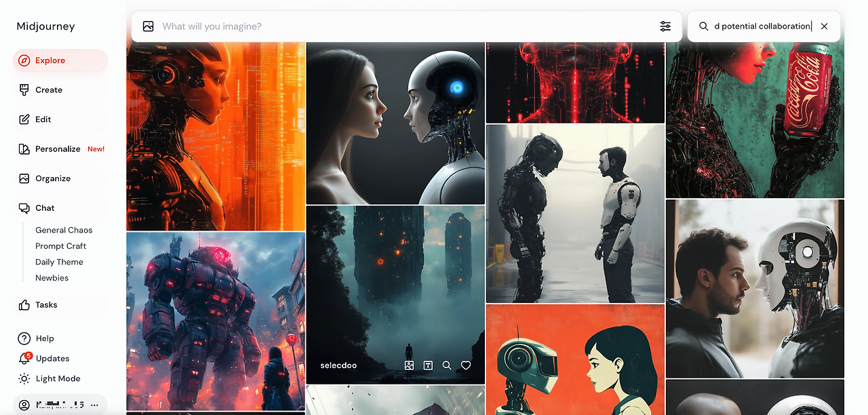This screenshot has width=868, height=415.
Task: Click the Light Mode sun icon
Action: click(x=24, y=378)
